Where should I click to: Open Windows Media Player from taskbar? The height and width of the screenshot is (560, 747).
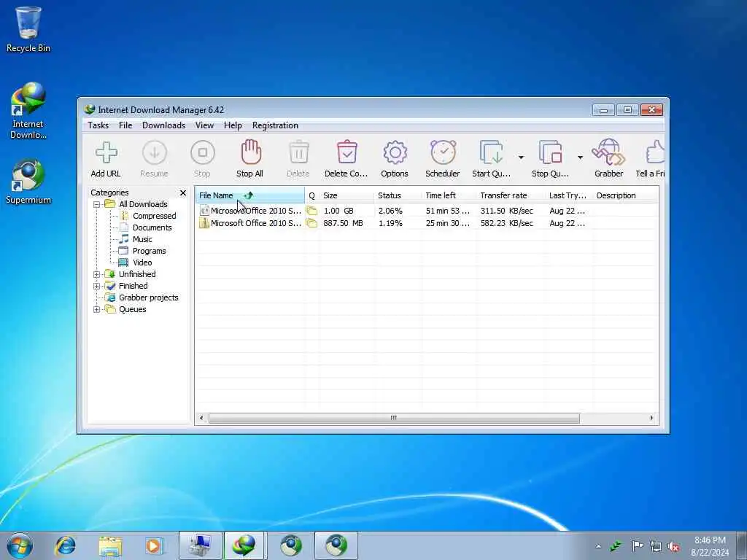tap(155, 545)
